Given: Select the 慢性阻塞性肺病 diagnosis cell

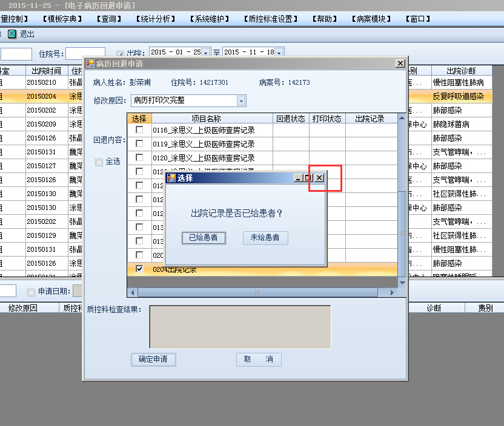Looking at the screenshot, I should tap(461, 82).
